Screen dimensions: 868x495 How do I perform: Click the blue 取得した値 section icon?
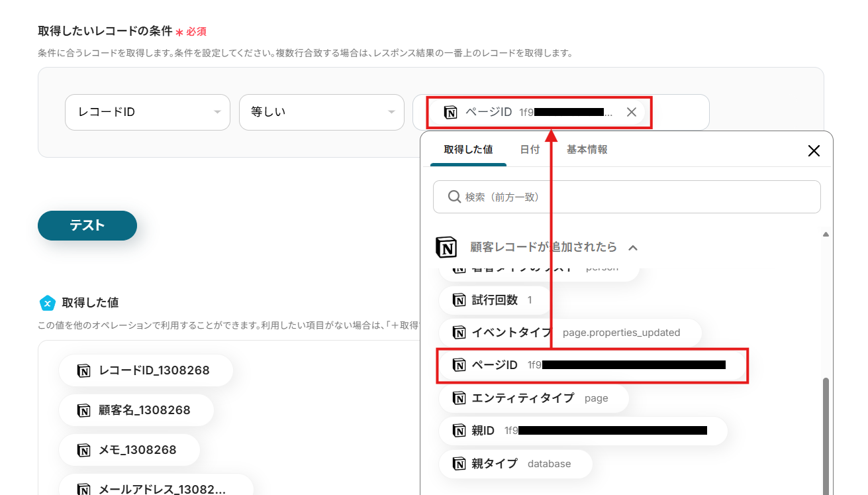point(47,303)
